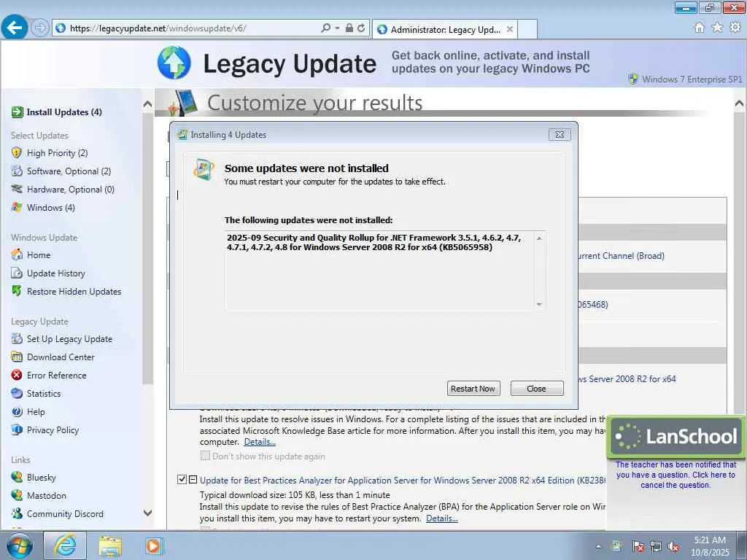This screenshot has height=560, width=747.
Task: Click the Legacy Update globe logo
Action: coord(174,63)
